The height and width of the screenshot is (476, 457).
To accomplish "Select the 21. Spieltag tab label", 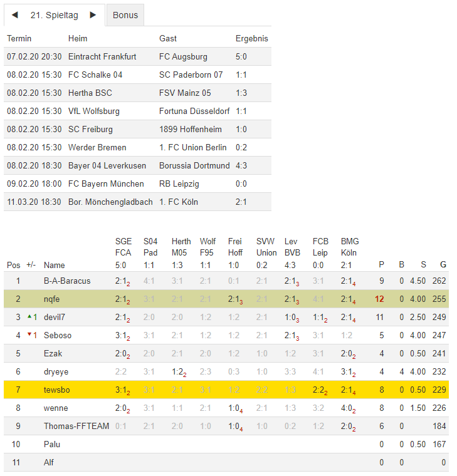I will tap(54, 15).
